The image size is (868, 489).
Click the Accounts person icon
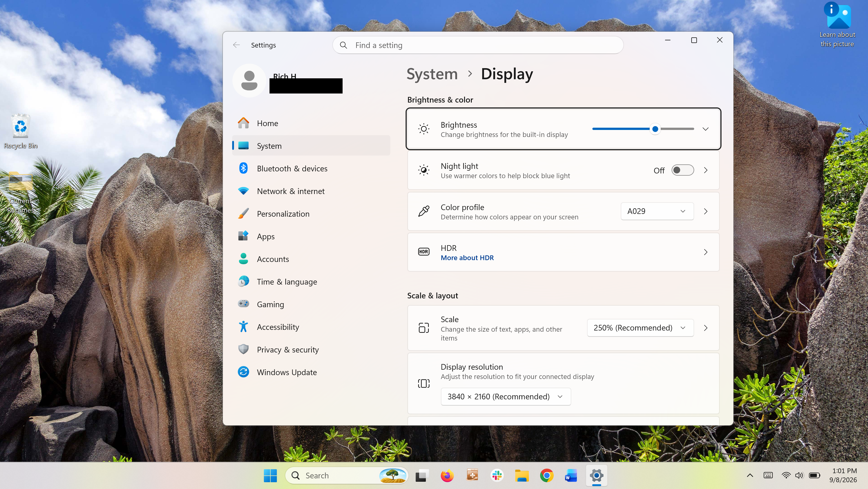[x=243, y=259]
